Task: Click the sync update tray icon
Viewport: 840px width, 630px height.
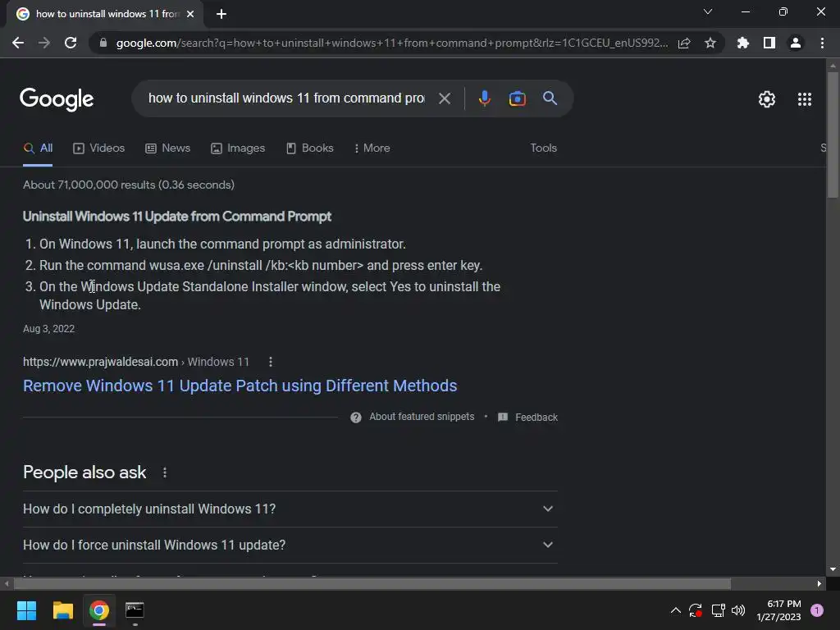Action: tap(696, 610)
